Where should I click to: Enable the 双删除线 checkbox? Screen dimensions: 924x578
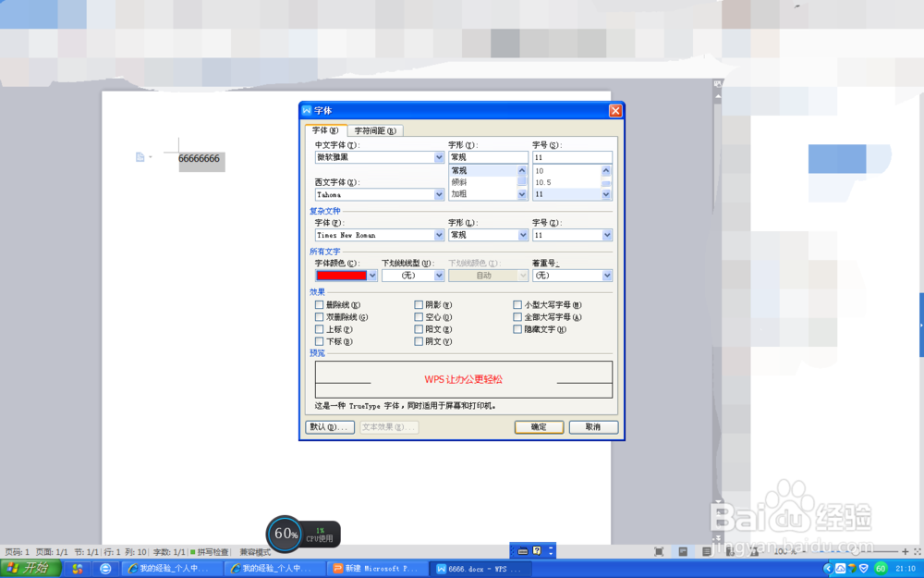319,317
